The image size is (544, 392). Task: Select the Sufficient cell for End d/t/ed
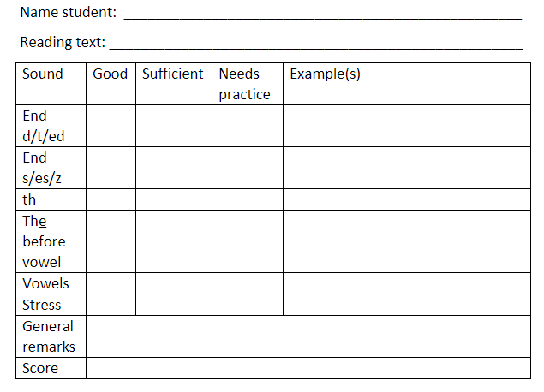(174, 126)
